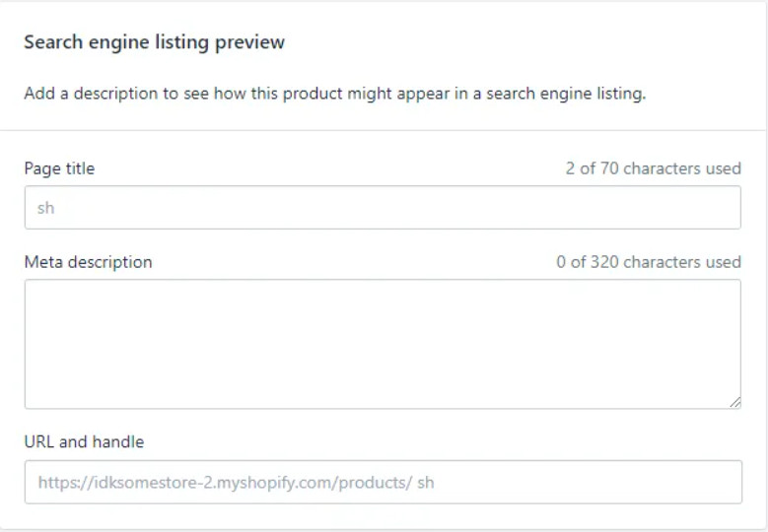Click the divider line below helper text
The image size is (768, 532).
[383, 130]
